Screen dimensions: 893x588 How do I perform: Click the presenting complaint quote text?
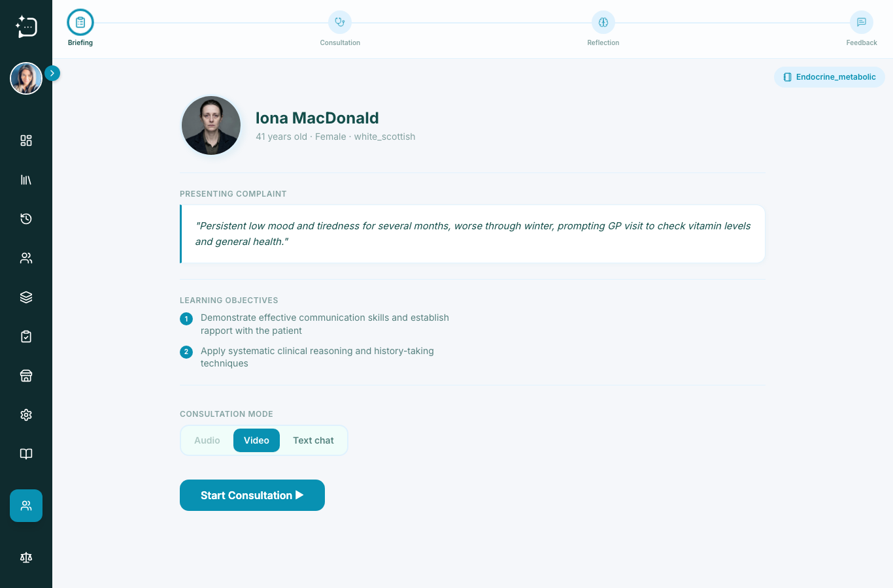[473, 234]
